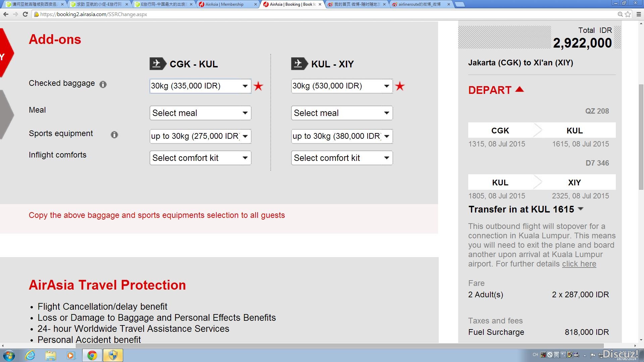Click the shield program taskbar icon

coord(113,355)
